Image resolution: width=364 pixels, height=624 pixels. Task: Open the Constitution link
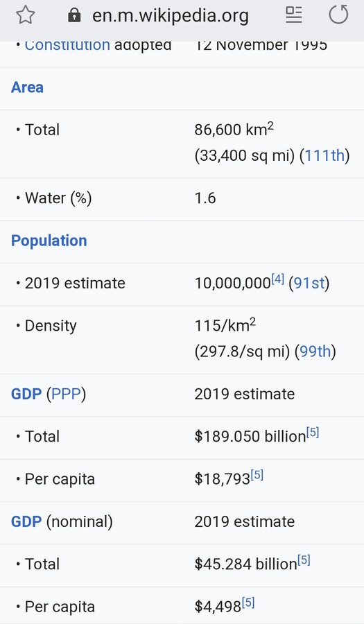(x=67, y=44)
